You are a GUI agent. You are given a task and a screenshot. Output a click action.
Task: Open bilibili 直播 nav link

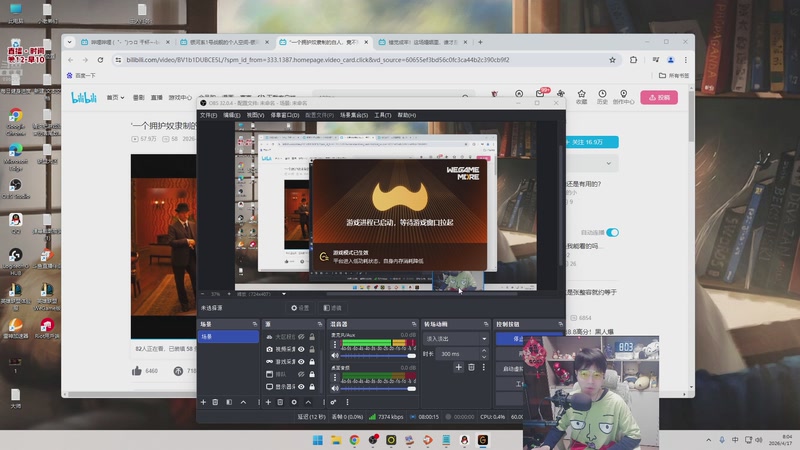tap(157, 97)
